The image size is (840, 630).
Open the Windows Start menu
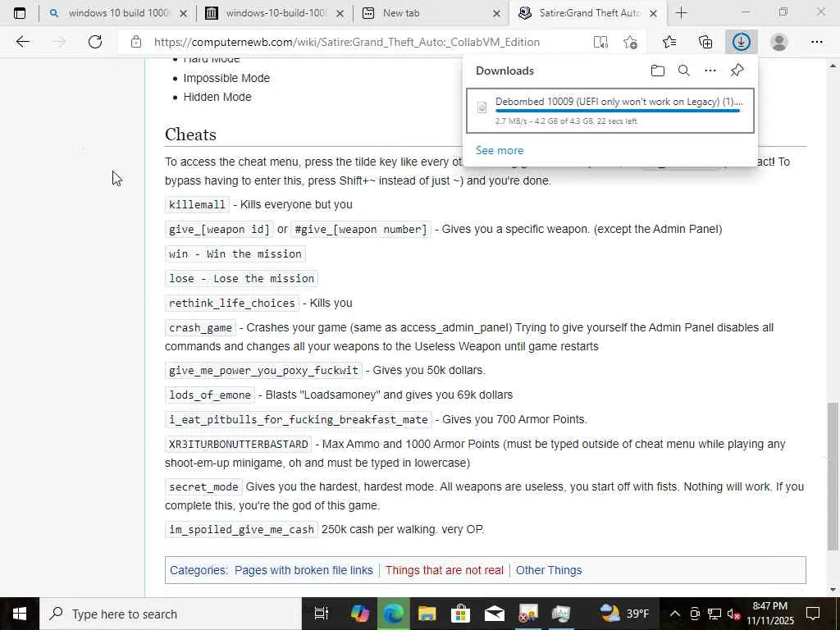pos(20,614)
